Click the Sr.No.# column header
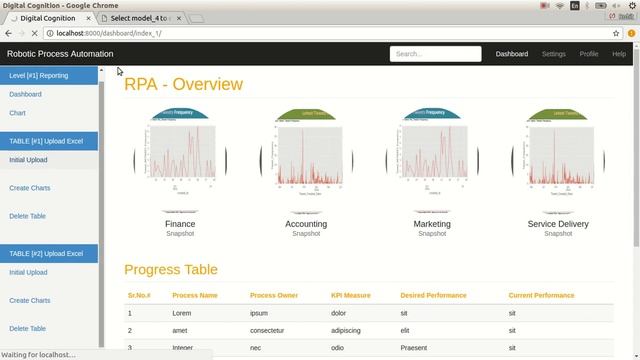This screenshot has width=640, height=360. tap(139, 296)
